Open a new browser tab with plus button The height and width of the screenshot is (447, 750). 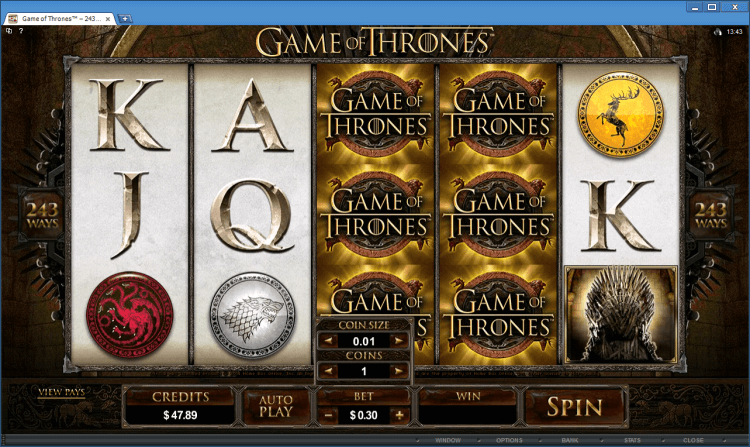[125, 19]
